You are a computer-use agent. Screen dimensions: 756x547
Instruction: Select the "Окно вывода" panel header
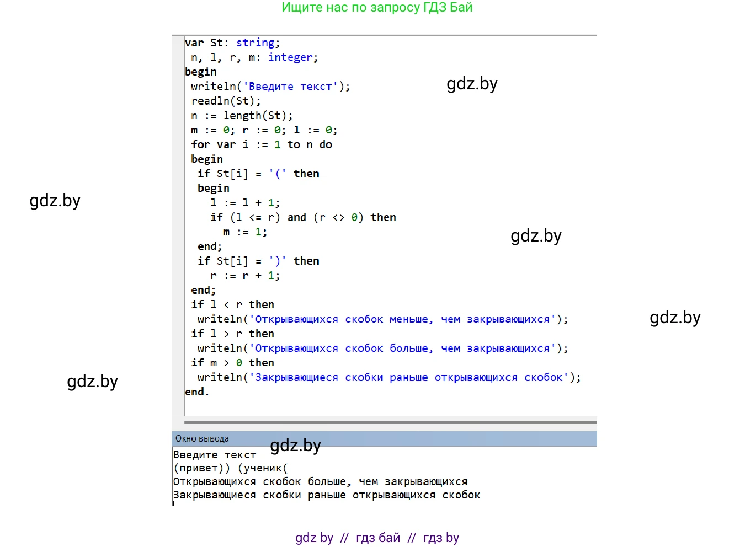[202, 439]
